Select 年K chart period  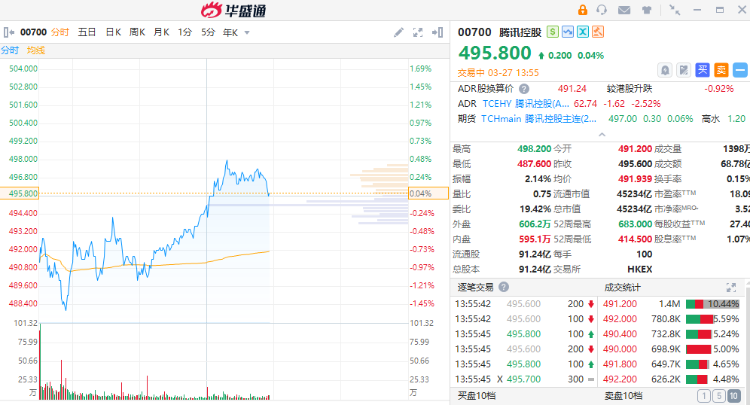click(231, 33)
